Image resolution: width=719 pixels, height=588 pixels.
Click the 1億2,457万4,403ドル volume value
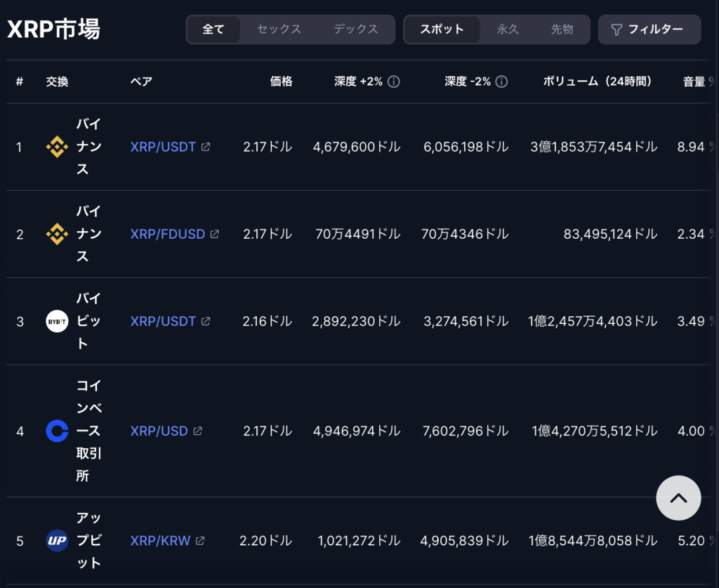pos(593,321)
